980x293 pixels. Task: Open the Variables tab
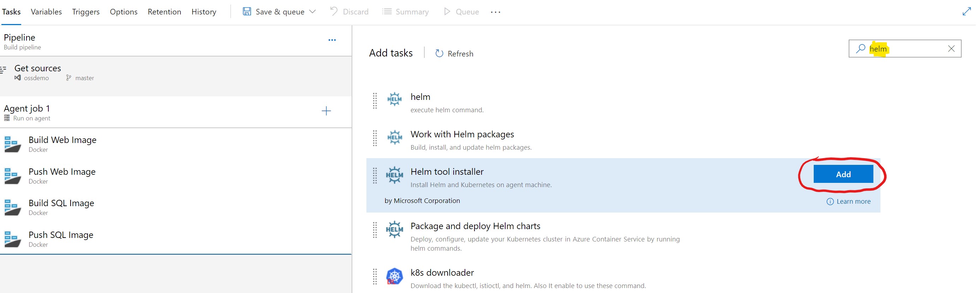pos(46,12)
